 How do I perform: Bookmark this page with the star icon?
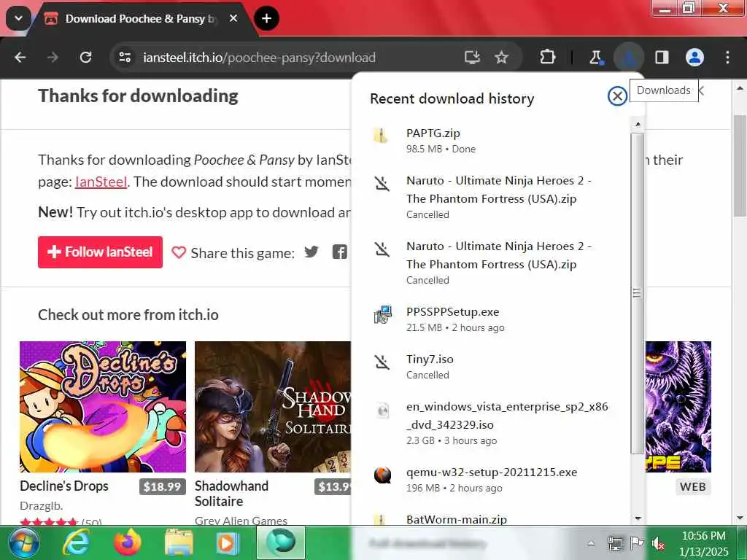(501, 58)
